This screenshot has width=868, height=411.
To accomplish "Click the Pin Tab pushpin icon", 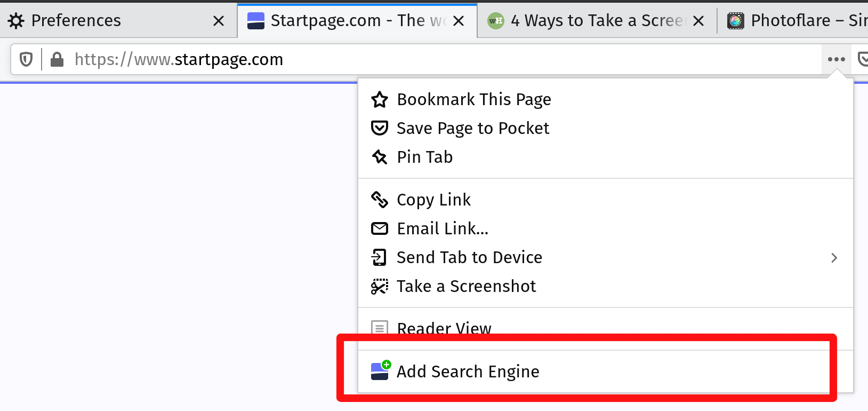I will 380,157.
